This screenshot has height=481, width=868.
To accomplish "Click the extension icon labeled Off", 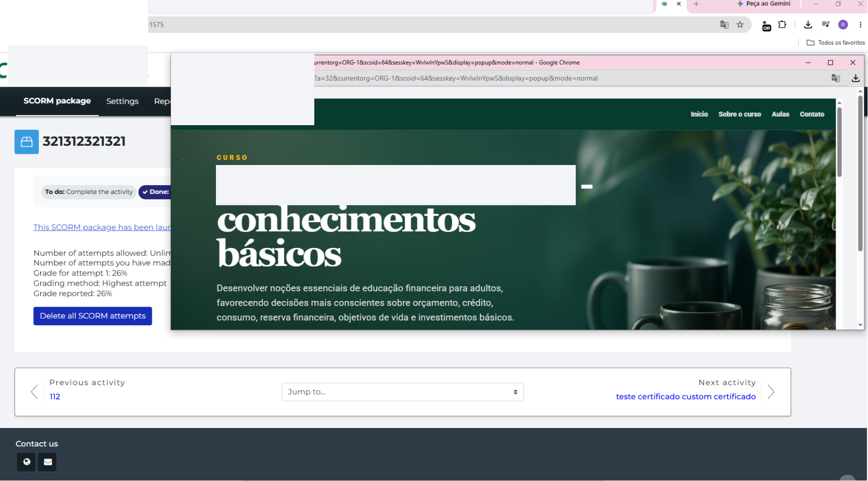I will tap(766, 26).
